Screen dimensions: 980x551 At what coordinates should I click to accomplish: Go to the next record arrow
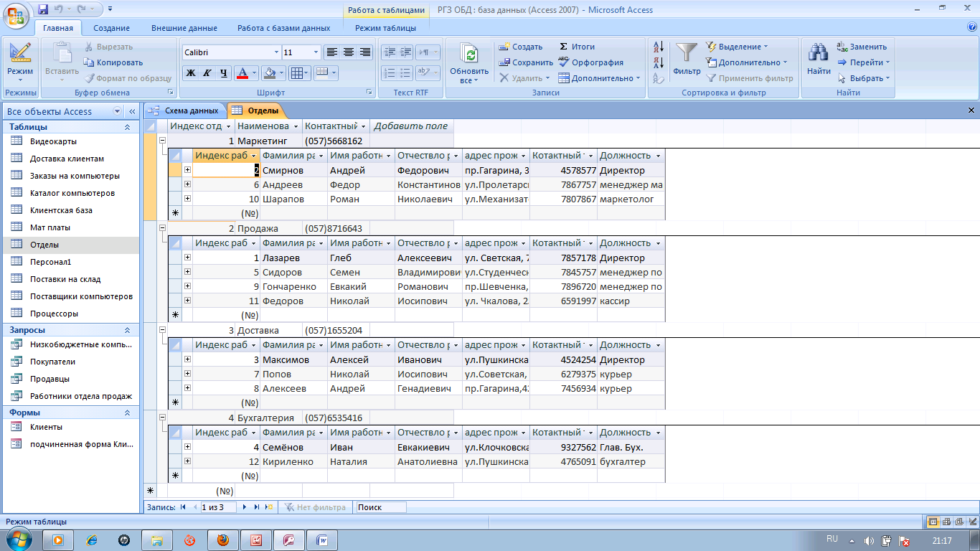(x=245, y=507)
